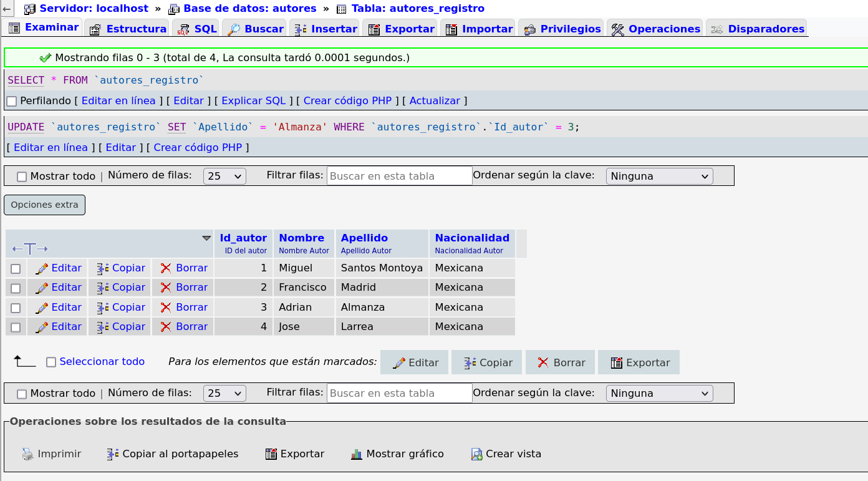868x481 pixels.
Task: Click the Copiar al portapapeles icon
Action: (x=113, y=454)
